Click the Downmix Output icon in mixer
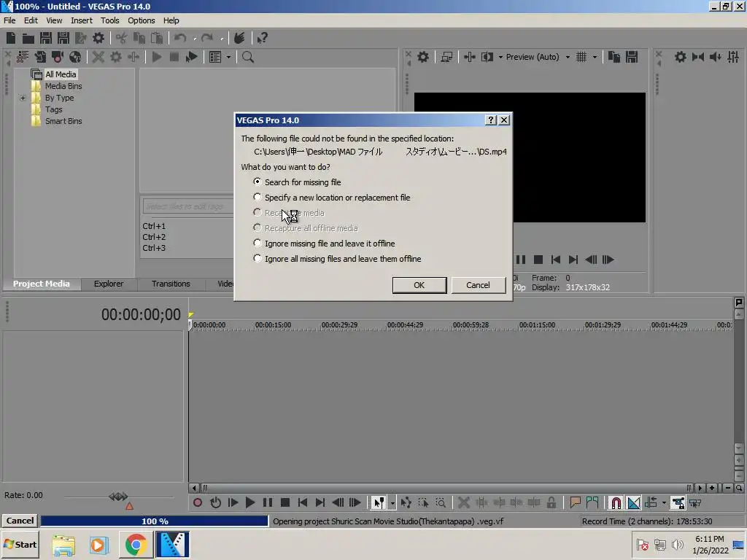Image resolution: width=747 pixels, height=560 pixels. [x=698, y=57]
